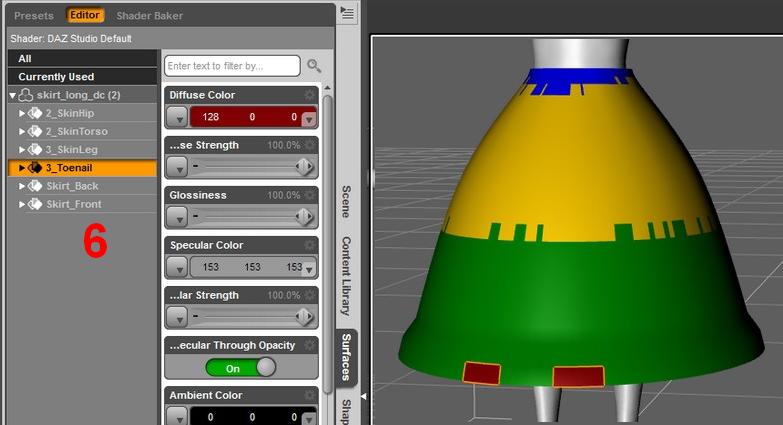The image size is (783, 425).
Task: Open Glossiness image map dropdown
Action: (x=177, y=217)
